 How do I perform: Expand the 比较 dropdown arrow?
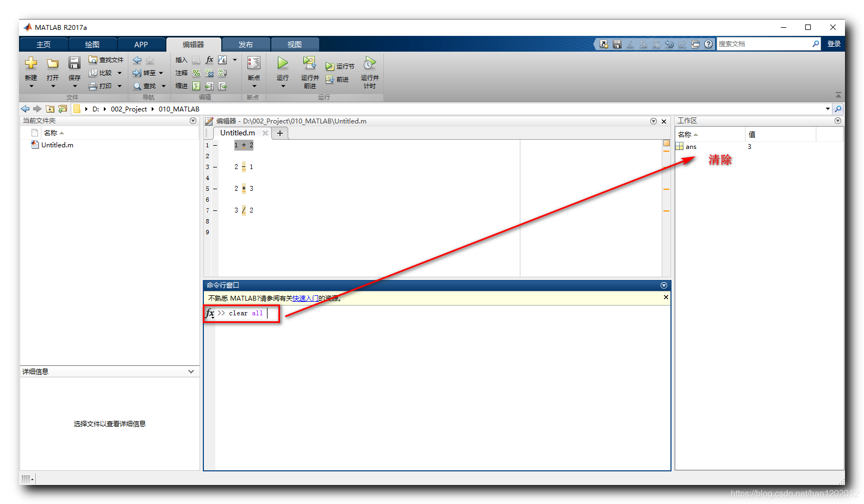(120, 73)
